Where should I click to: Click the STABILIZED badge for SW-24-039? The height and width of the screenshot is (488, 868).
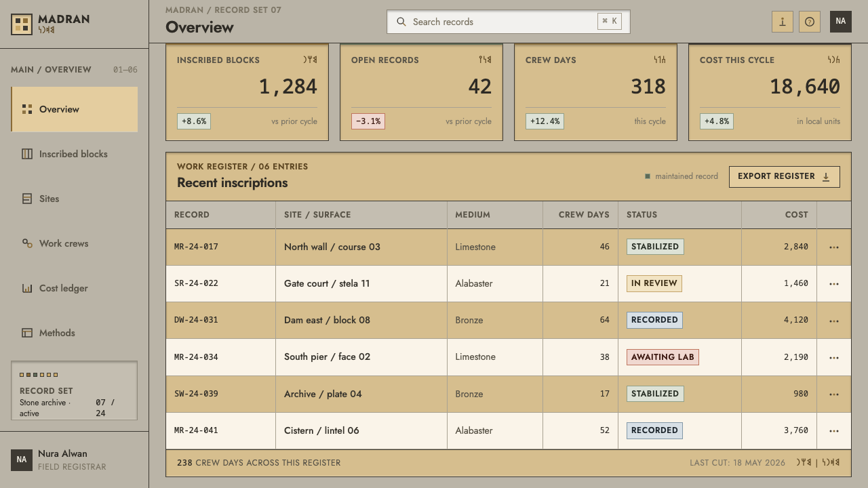tap(655, 394)
